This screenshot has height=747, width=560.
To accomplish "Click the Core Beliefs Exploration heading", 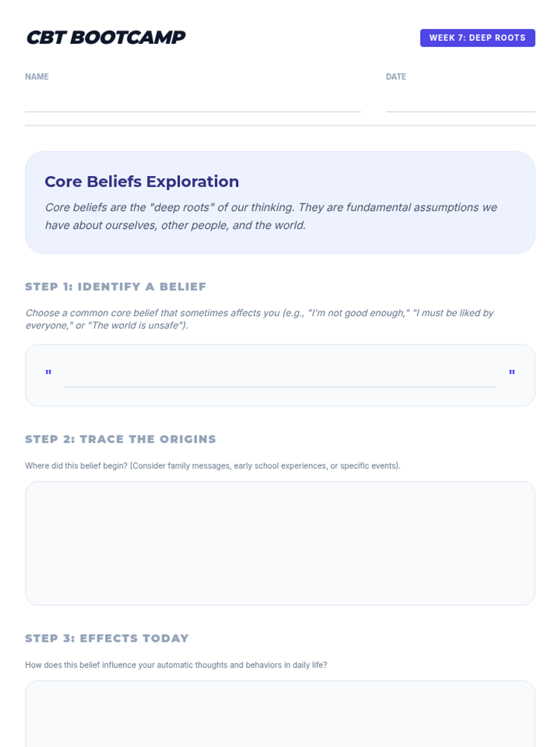I will pyautogui.click(x=141, y=182).
